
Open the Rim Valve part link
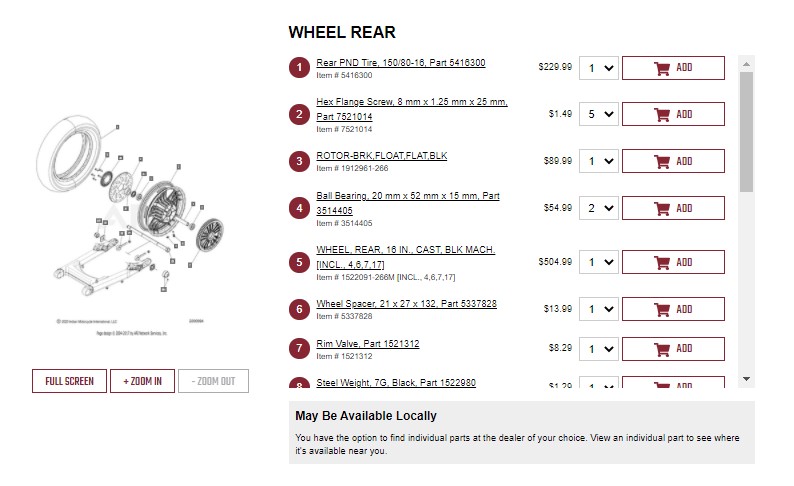(x=367, y=344)
